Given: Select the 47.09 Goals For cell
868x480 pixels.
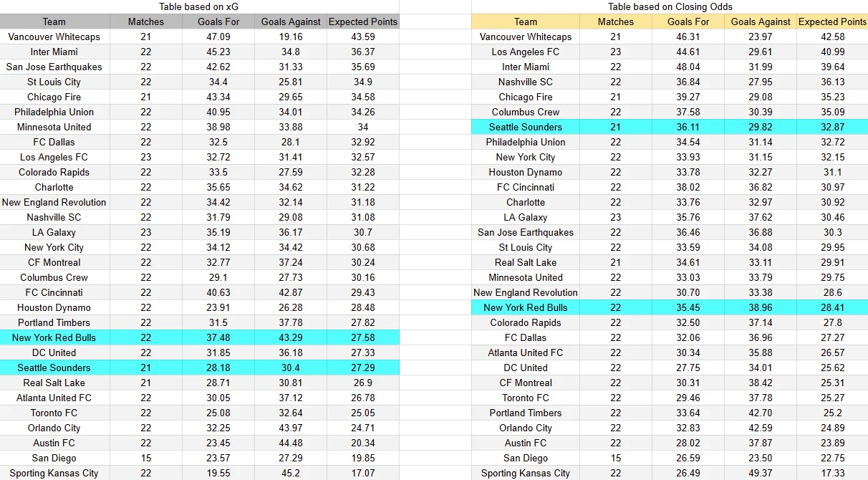Looking at the screenshot, I should click(218, 37).
